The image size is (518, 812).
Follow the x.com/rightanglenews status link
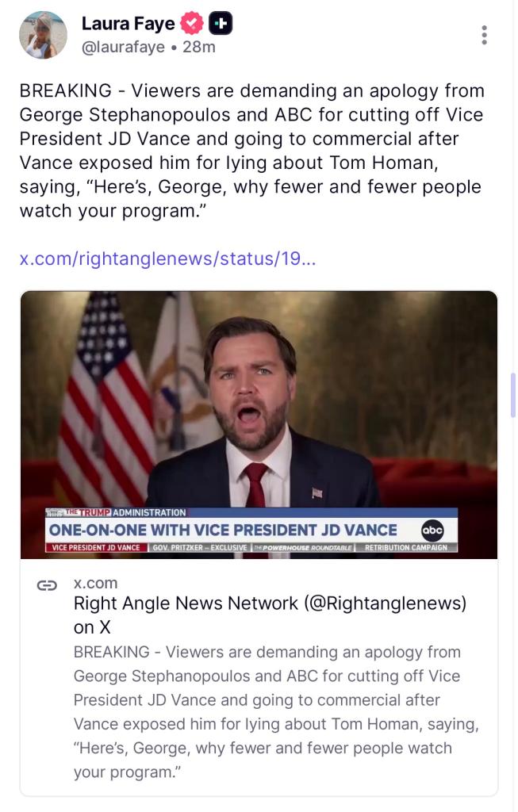coord(167,259)
